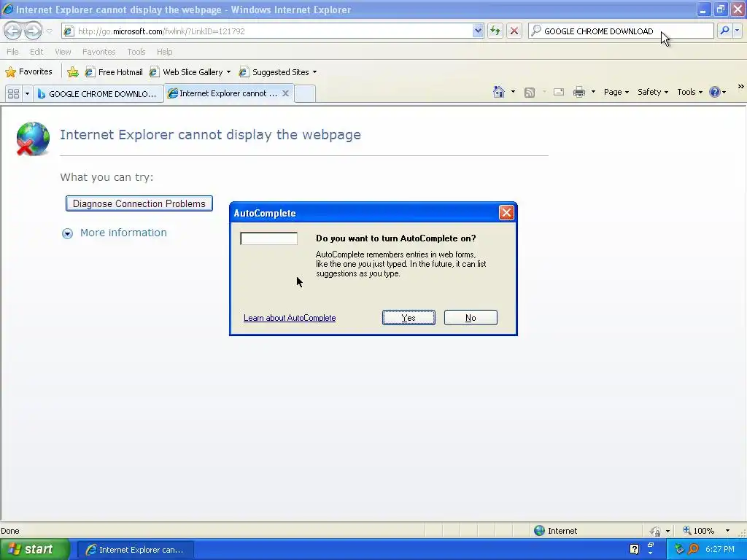
Task: Click the Back navigation arrow
Action: 13,31
